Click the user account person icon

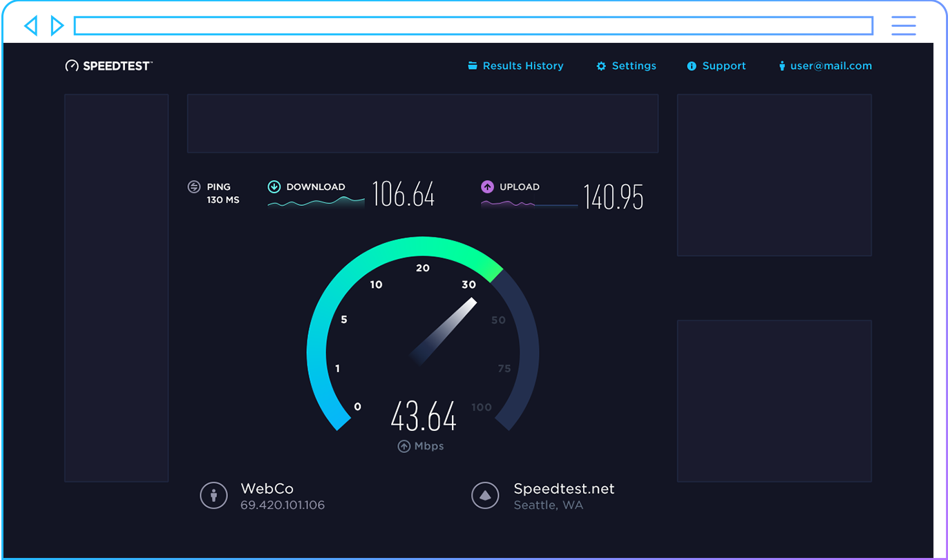(782, 66)
